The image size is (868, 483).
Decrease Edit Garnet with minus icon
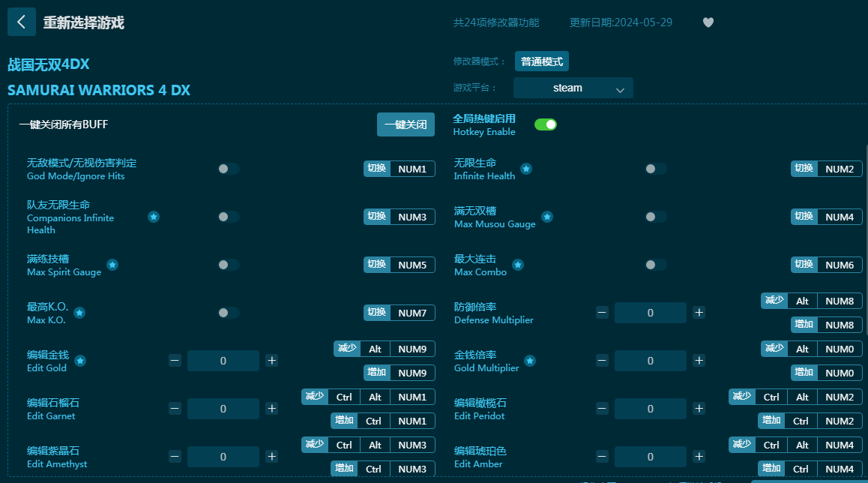click(x=175, y=409)
